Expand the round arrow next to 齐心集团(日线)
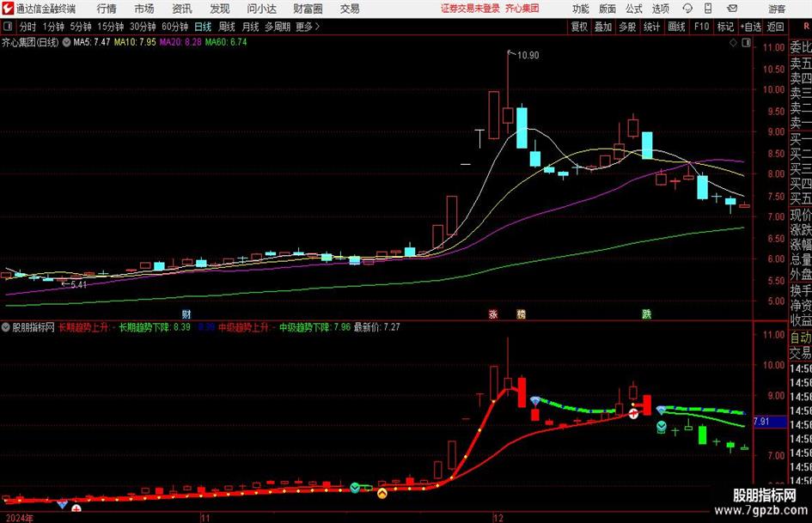812x523 pixels. pos(66,42)
